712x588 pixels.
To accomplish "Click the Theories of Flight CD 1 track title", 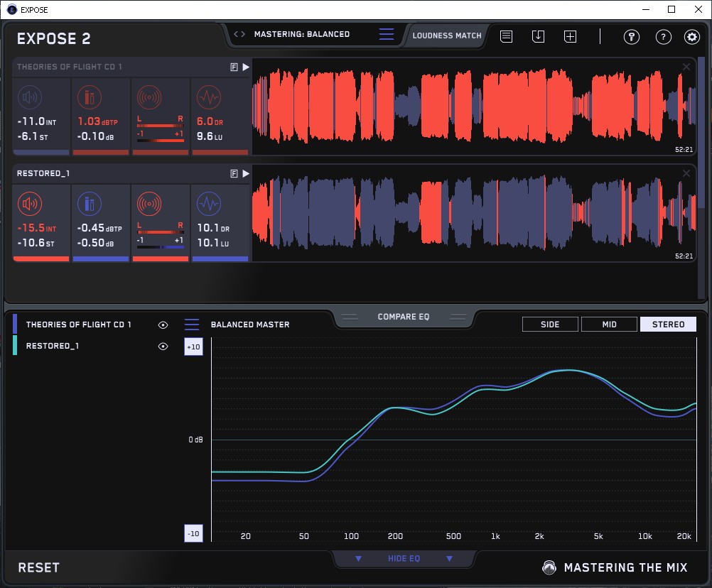I will click(70, 67).
